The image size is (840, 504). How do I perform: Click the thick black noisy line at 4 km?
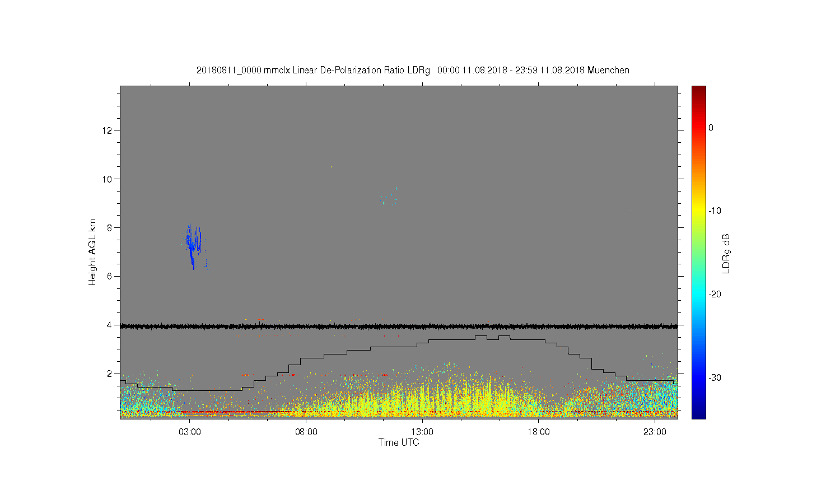pos(399,326)
